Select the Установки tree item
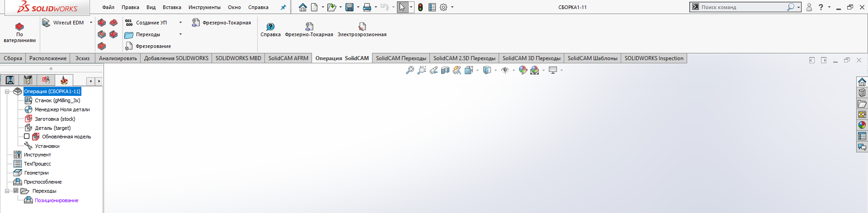 [x=47, y=146]
